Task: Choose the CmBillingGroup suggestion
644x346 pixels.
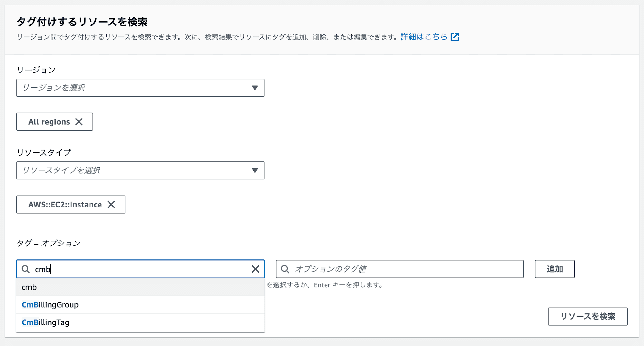Action: tap(140, 305)
